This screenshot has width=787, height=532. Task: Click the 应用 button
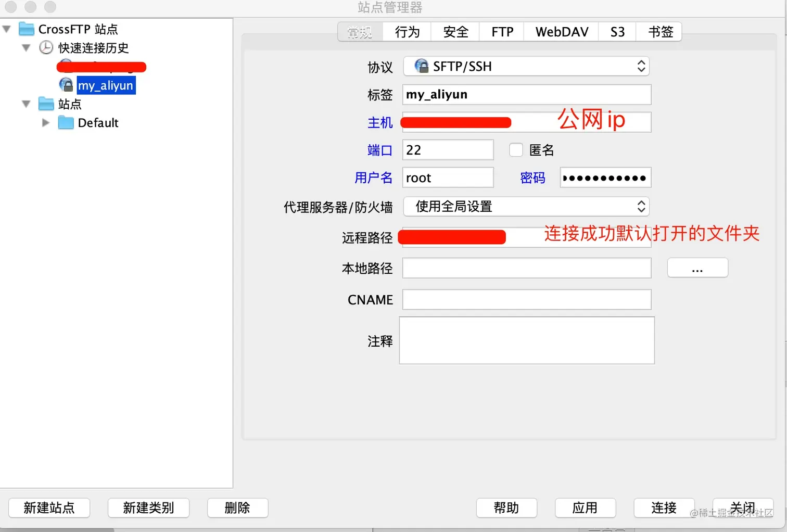[586, 508]
